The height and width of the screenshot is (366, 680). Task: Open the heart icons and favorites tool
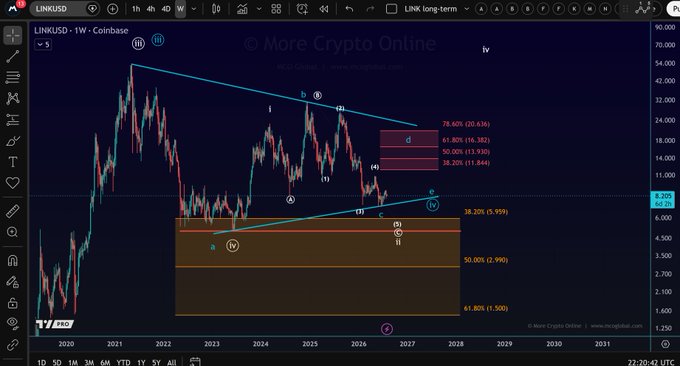point(13,183)
